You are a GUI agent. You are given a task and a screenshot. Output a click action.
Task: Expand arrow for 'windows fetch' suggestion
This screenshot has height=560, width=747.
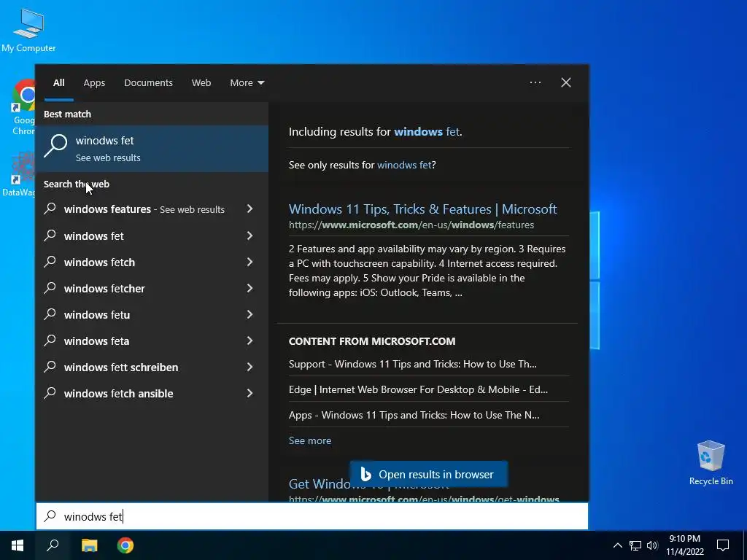click(249, 262)
